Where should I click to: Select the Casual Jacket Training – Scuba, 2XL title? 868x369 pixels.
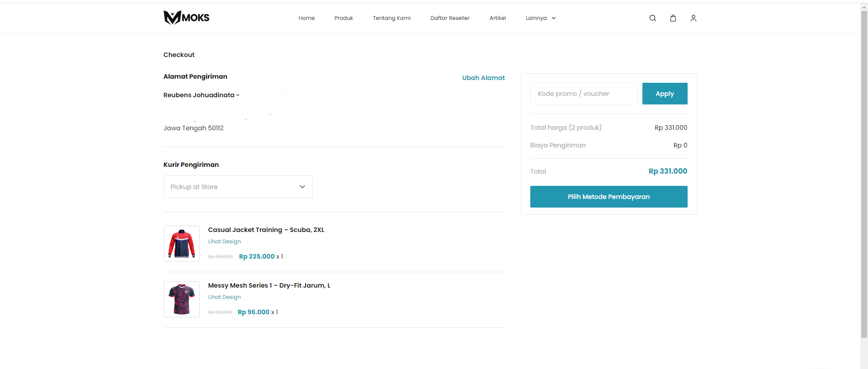266,230
